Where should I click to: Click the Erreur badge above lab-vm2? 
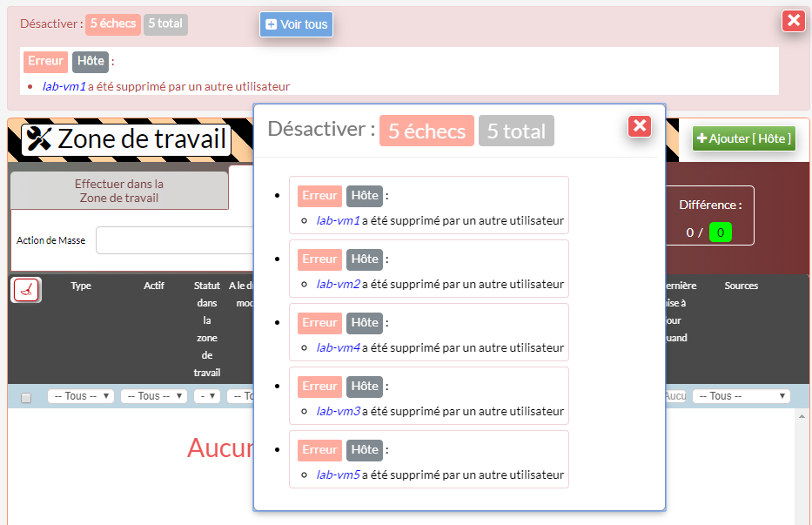click(319, 259)
